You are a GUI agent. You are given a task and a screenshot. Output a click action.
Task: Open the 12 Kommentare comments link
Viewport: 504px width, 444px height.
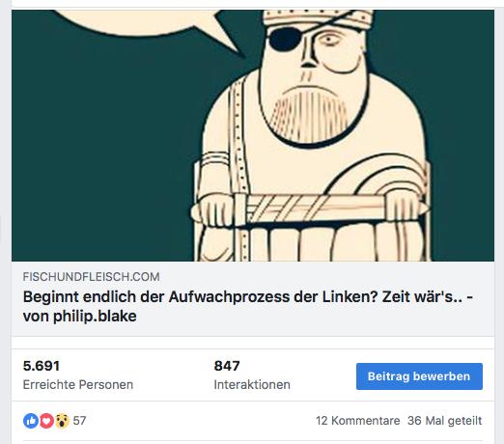(357, 421)
